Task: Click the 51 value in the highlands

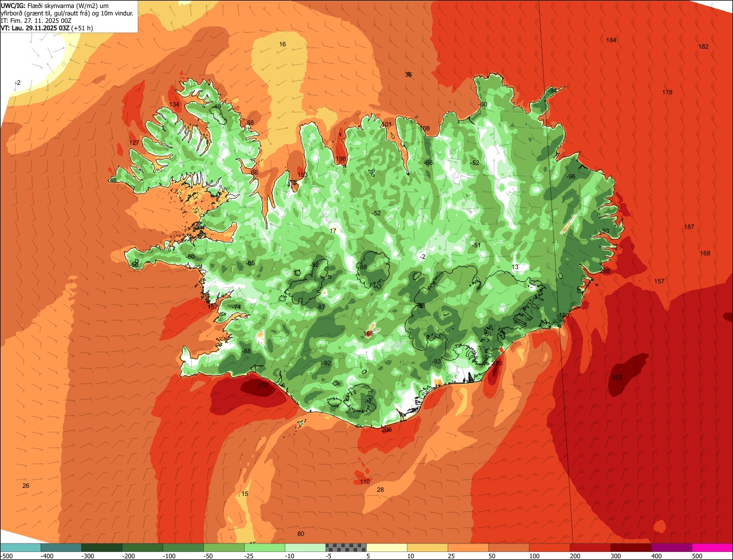Action: [x=477, y=245]
